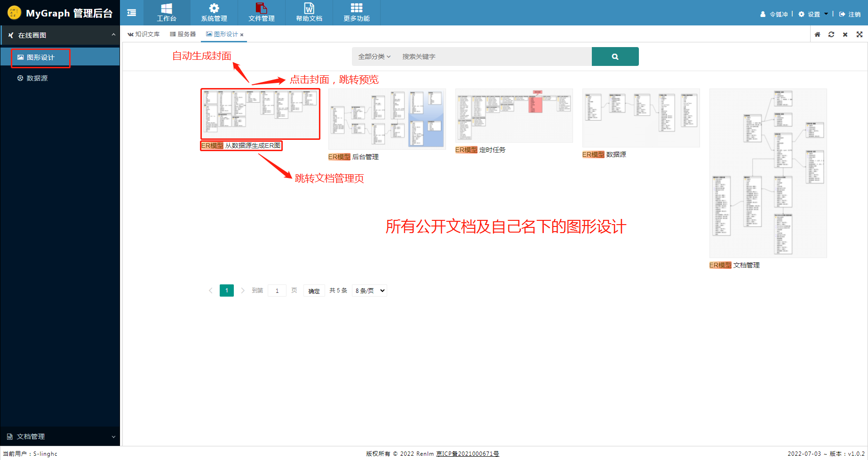Change the 8条/页 page size selector
Viewport: 868px width, 460px height.
(x=369, y=291)
